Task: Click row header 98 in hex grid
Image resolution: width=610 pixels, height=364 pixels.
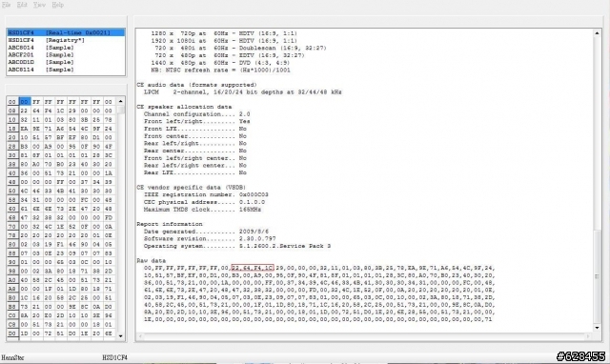Action: coord(12,271)
